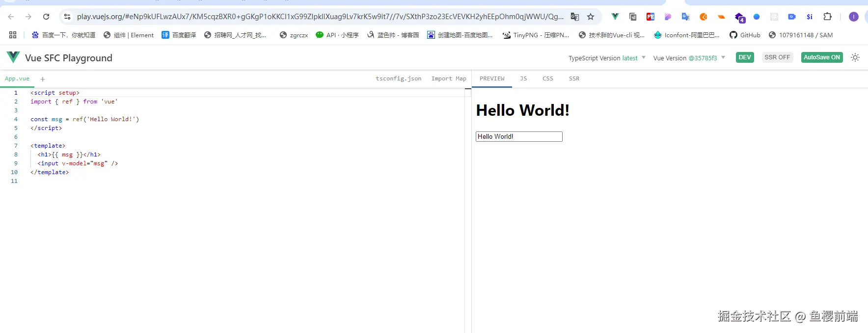868x333 pixels.
Task: Toggle the light/dark theme sun icon
Action: coord(855,57)
